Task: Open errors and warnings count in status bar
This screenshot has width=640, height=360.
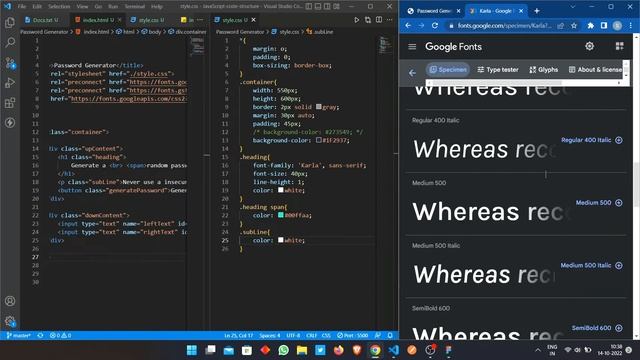Action: click(60, 335)
